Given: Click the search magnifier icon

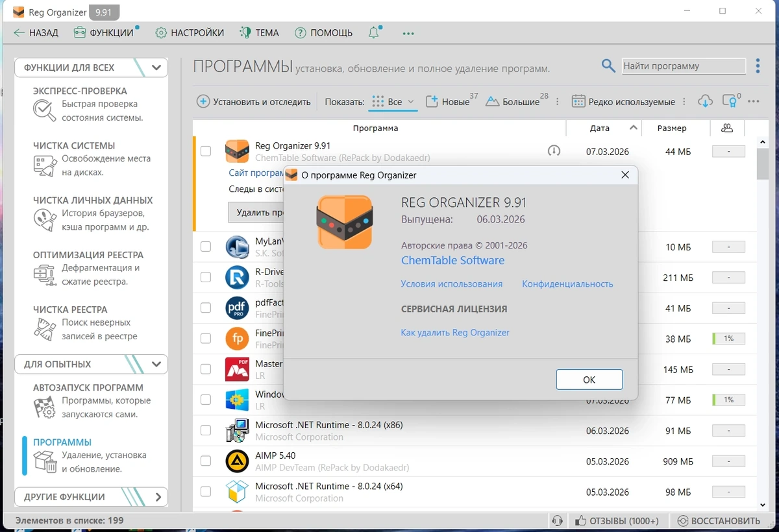Looking at the screenshot, I should coord(608,66).
